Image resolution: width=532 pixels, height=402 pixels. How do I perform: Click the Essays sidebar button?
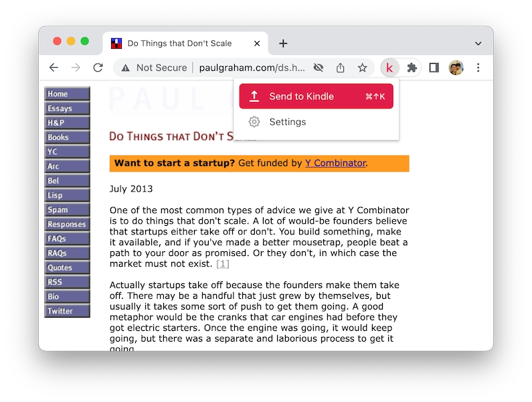pos(67,109)
